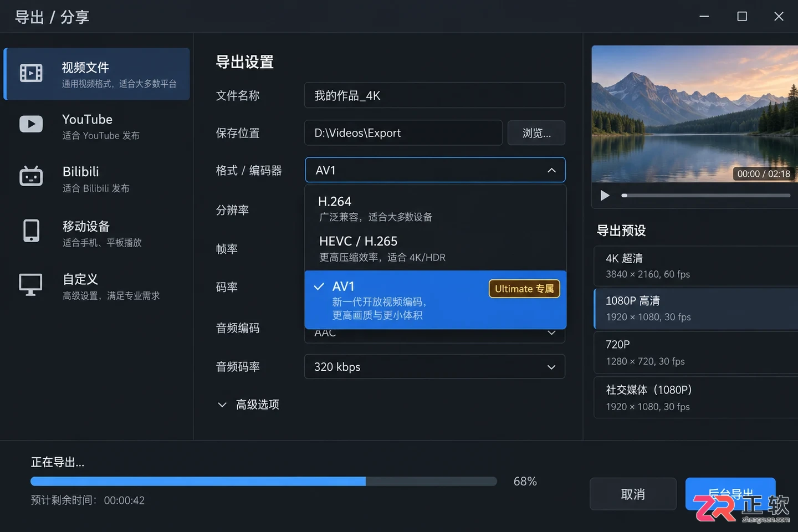This screenshot has width=798, height=532.
Task: Edit the 文件名称 text field
Action: click(x=434, y=95)
